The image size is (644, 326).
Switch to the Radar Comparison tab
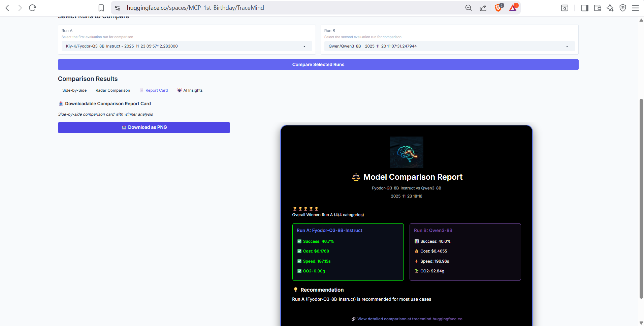tap(113, 90)
